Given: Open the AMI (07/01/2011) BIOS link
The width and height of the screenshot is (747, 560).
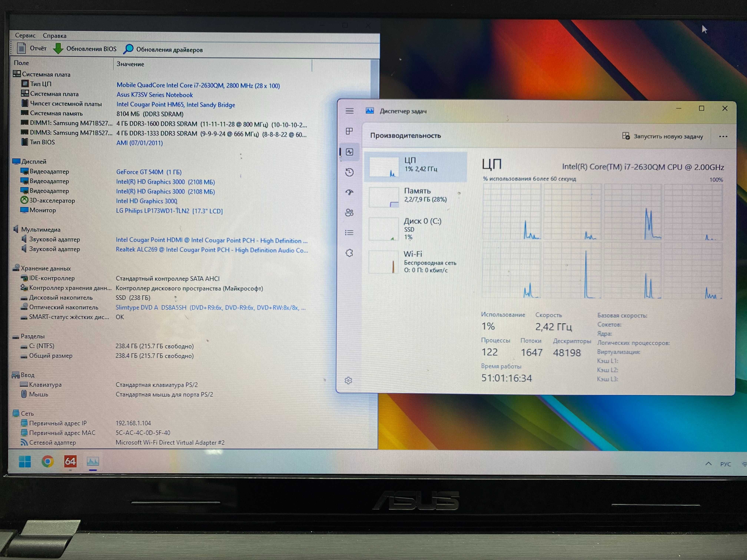Looking at the screenshot, I should click(x=140, y=143).
